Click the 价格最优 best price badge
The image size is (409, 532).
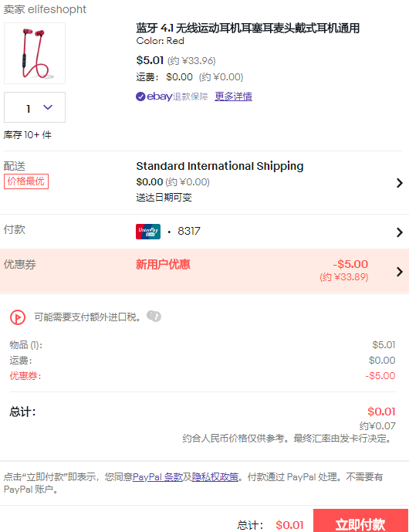coord(26,181)
